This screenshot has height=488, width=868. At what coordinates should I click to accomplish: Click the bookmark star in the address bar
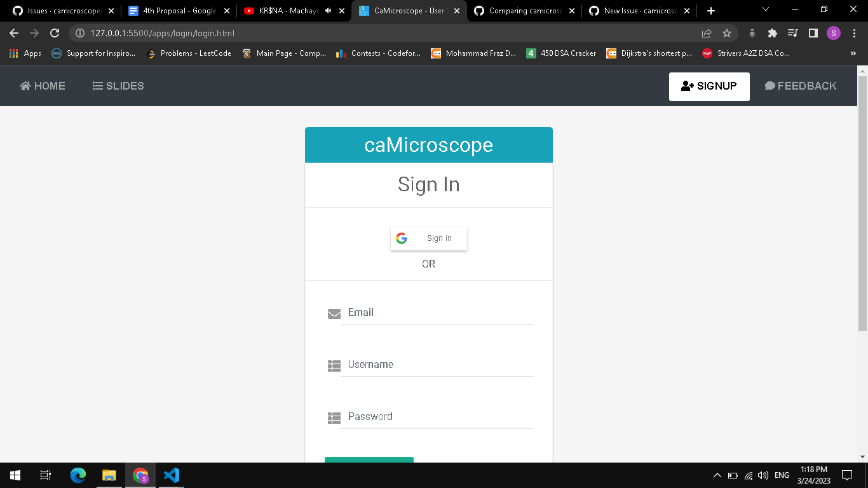point(726,33)
